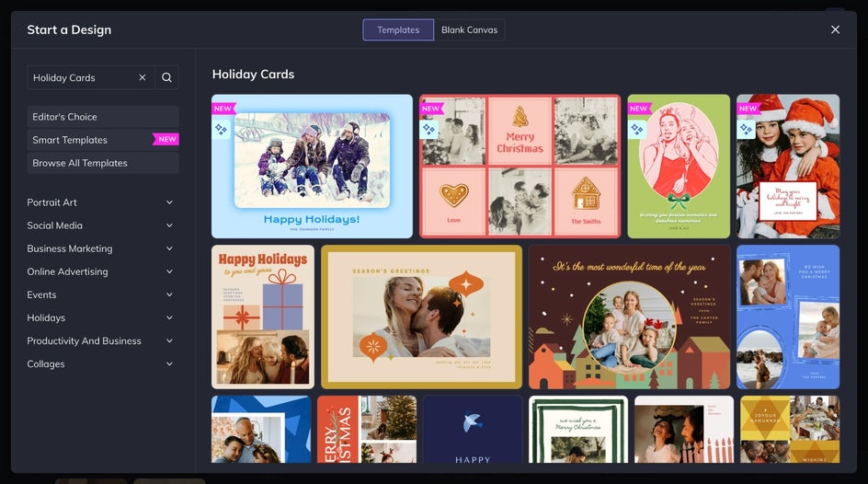Open Editor's Choice templates

103,117
